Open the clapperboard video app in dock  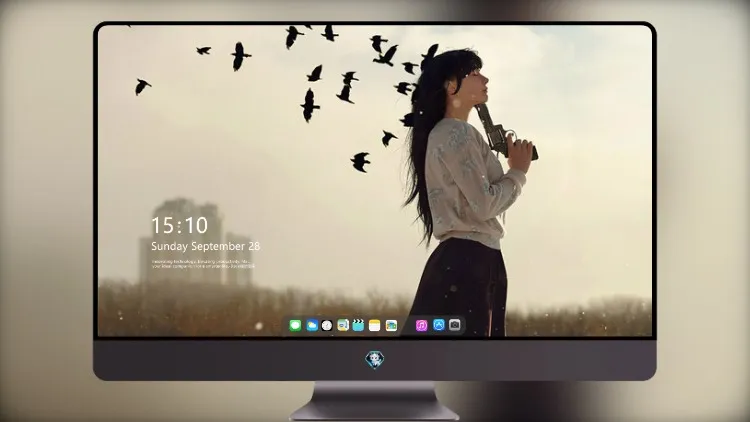coord(358,326)
